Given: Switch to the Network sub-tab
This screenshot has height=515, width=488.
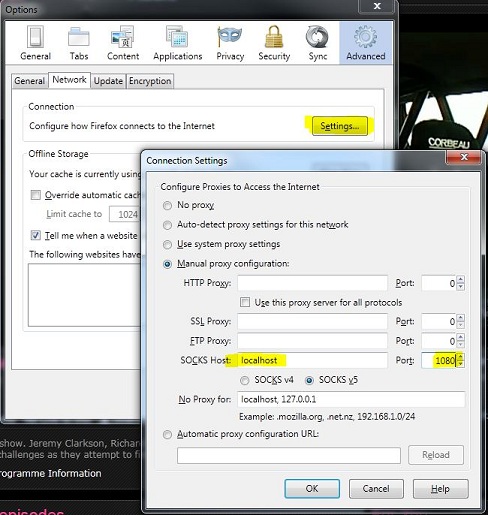Looking at the screenshot, I should pyautogui.click(x=69, y=80).
